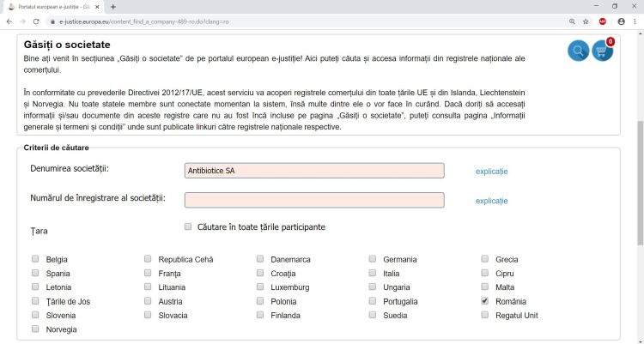The image size is (644, 344).
Task: Click 'explicație' link beside Denumirea societății
Action: [491, 171]
